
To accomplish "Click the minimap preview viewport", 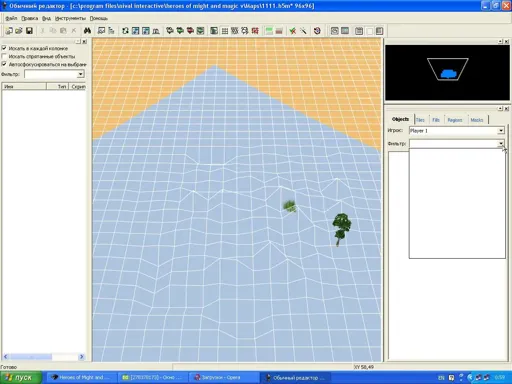I will (x=447, y=73).
